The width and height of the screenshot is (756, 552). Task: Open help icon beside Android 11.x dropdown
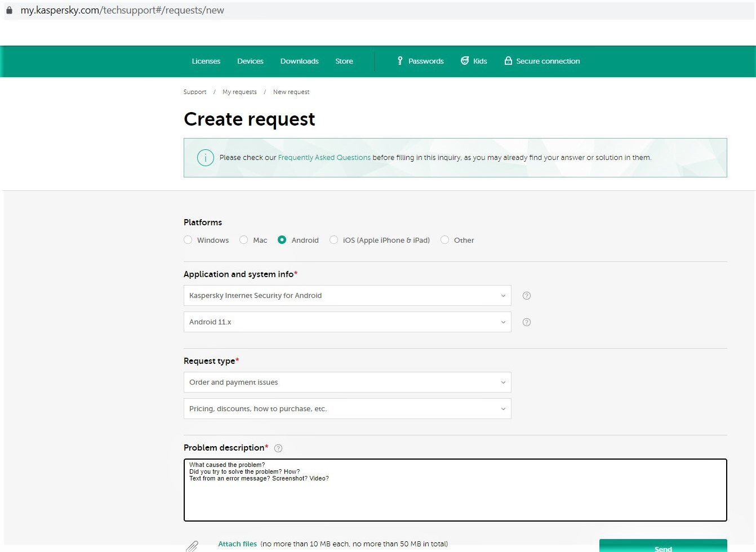click(527, 322)
